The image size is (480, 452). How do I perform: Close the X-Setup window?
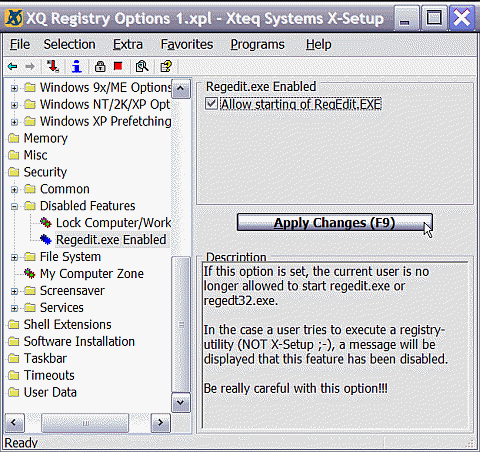click(x=462, y=19)
